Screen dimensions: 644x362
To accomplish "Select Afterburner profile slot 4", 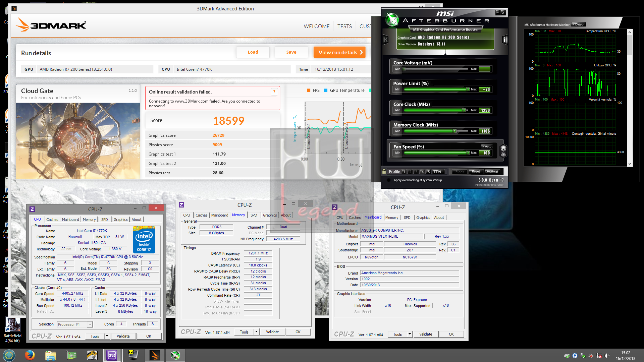I will click(422, 172).
